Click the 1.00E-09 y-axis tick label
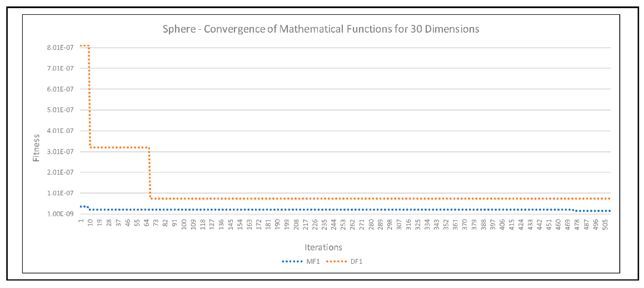Image resolution: width=644 pixels, height=288 pixels. pos(60,214)
